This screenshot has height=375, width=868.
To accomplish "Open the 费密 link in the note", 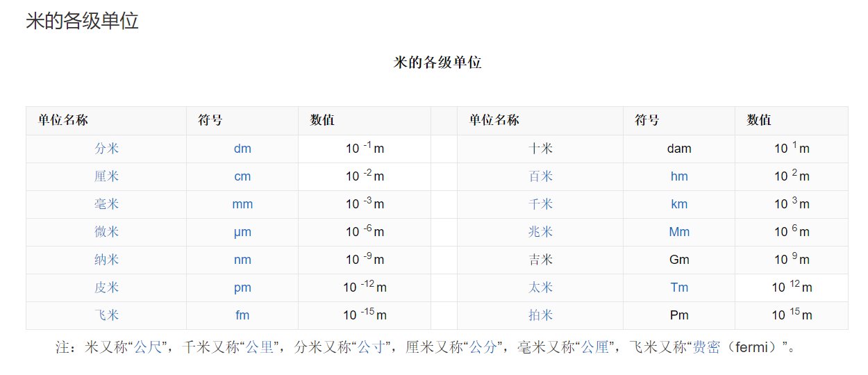I will pos(707,347).
